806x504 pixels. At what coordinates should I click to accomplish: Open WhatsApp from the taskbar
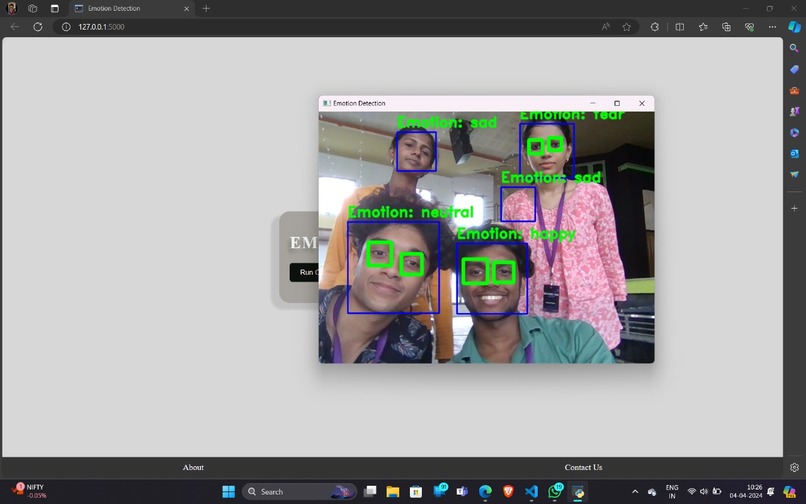click(555, 491)
